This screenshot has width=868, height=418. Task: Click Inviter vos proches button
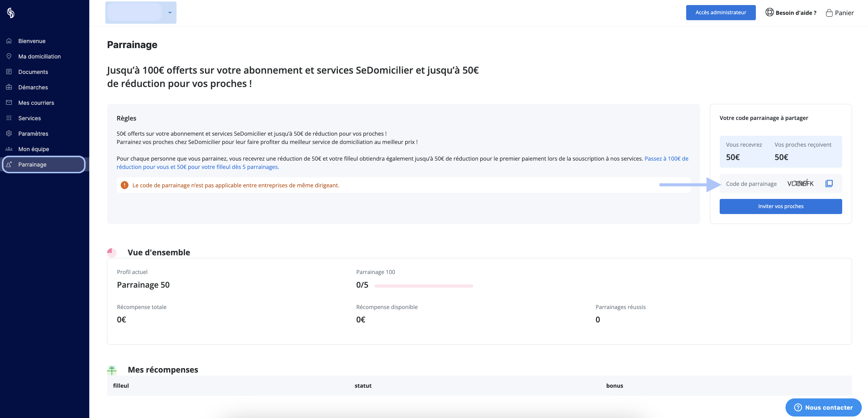(x=781, y=206)
